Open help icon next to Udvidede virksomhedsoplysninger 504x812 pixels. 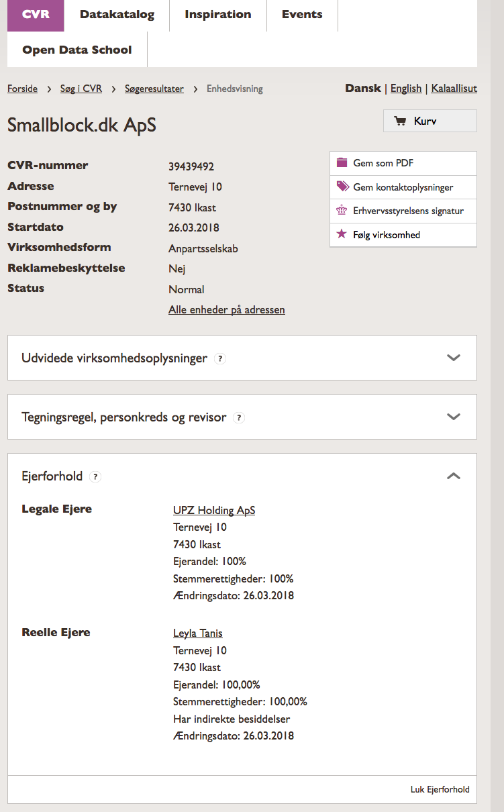(x=220, y=358)
